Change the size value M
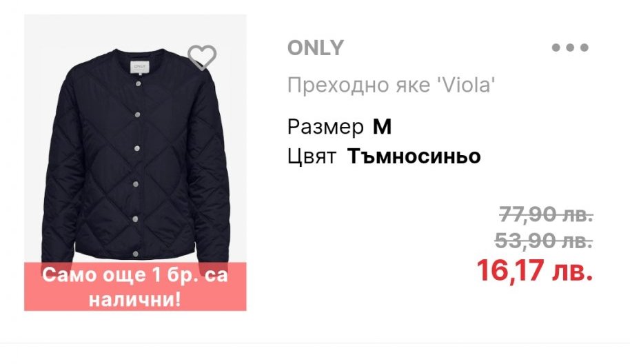This screenshot has width=630, height=364. click(382, 127)
